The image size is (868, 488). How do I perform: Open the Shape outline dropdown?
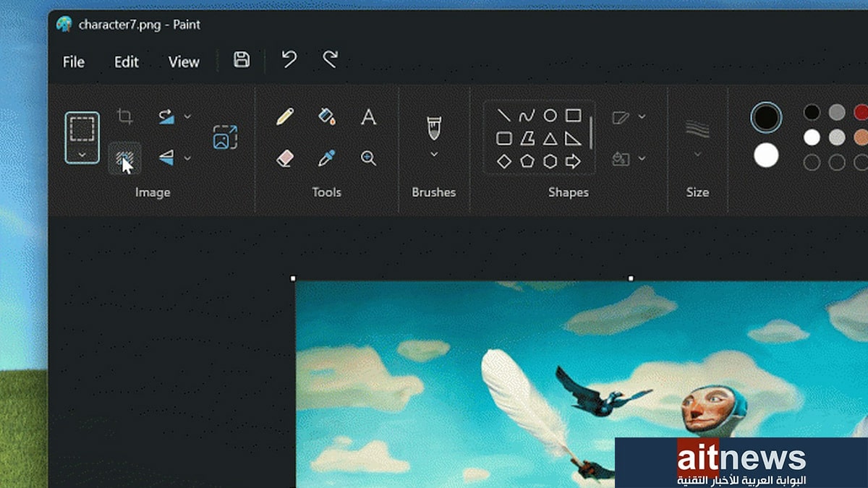tap(629, 116)
